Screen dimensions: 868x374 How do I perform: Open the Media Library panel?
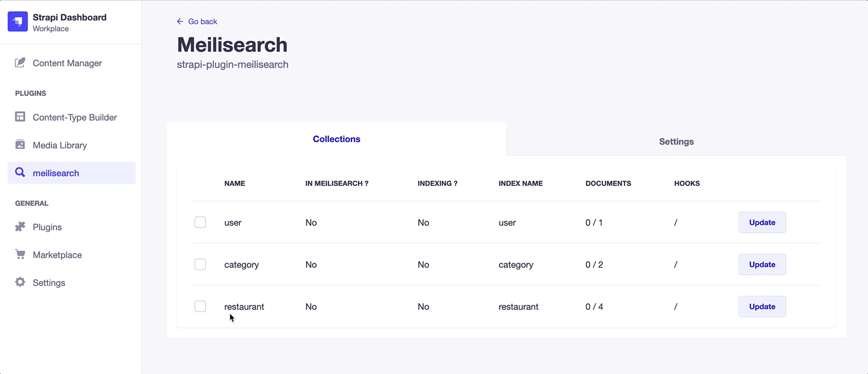pos(20,145)
